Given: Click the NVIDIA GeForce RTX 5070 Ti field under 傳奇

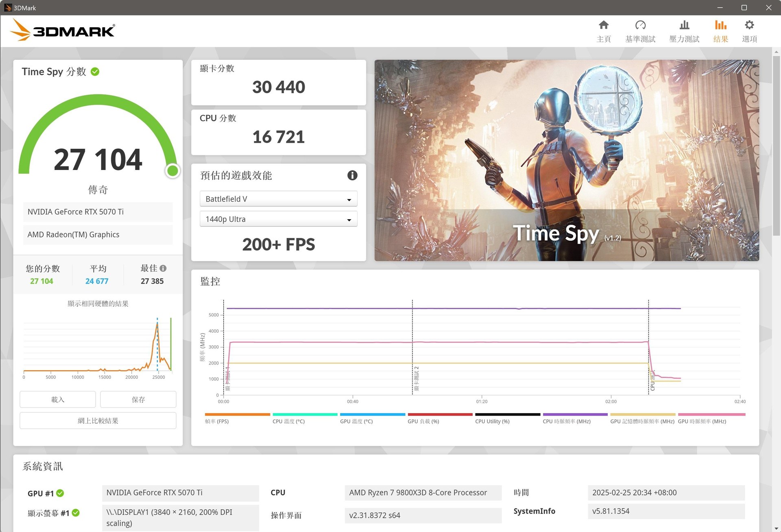Looking at the screenshot, I should tap(98, 212).
